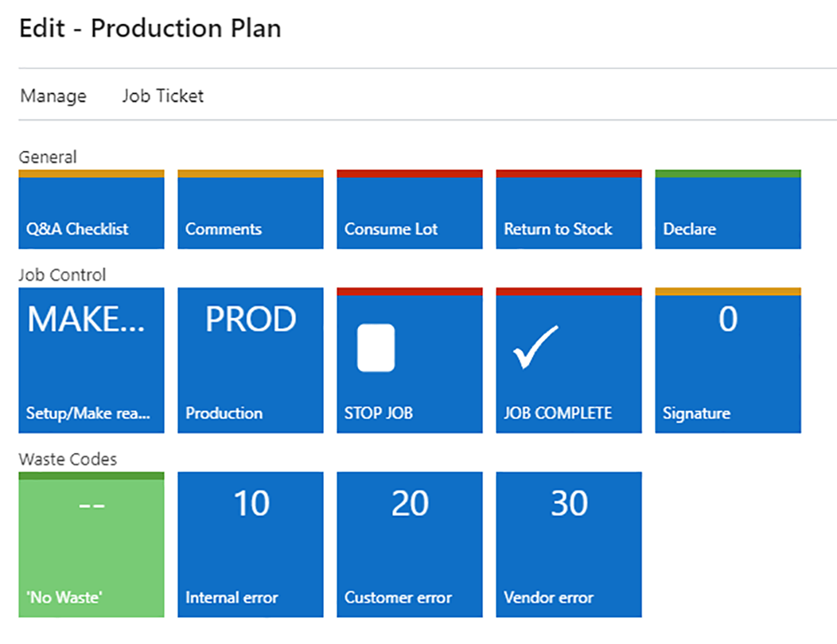Open the Declare tile
The width and height of the screenshot is (837, 644).
coord(727,208)
